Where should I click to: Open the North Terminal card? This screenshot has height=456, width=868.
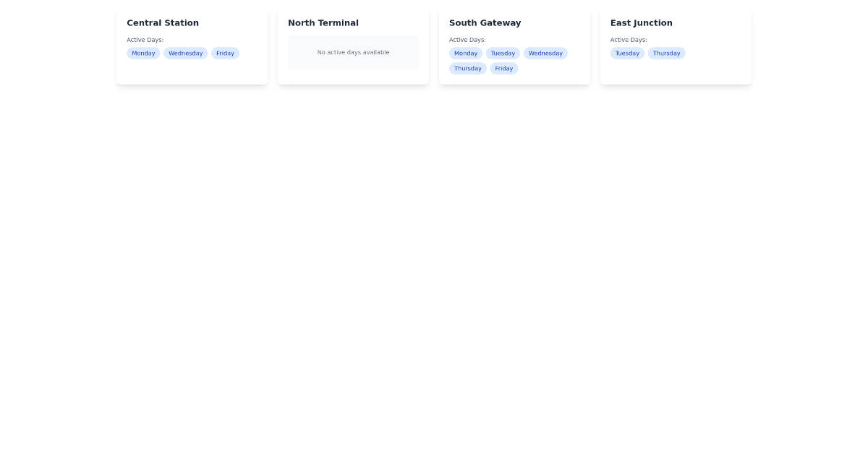(353, 46)
